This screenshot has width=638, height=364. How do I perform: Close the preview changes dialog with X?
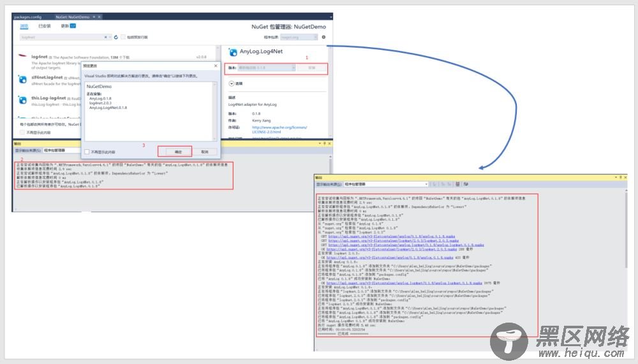coord(216,66)
